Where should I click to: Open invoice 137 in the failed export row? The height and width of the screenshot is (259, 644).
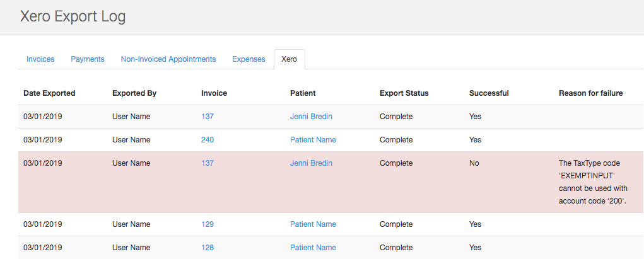(x=208, y=163)
